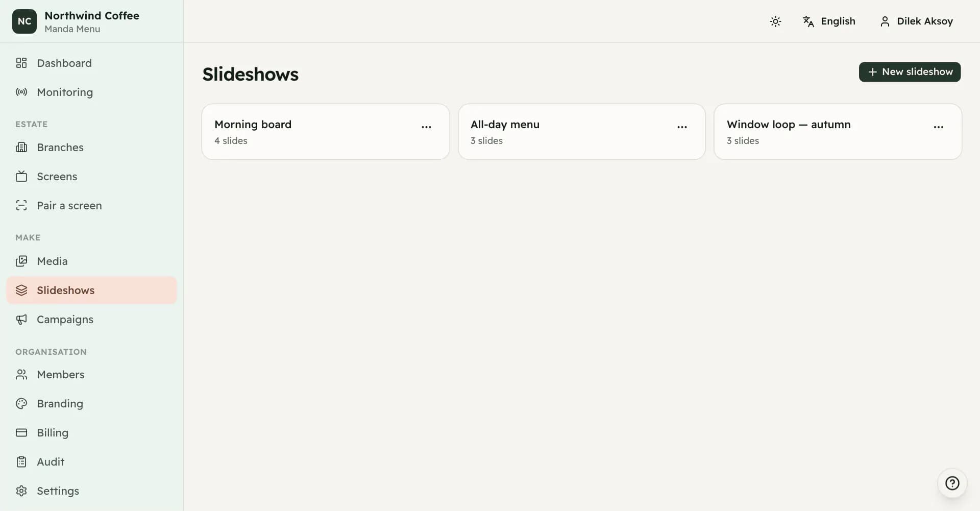980x511 pixels.
Task: Click the Settings gear icon
Action: [21, 491]
